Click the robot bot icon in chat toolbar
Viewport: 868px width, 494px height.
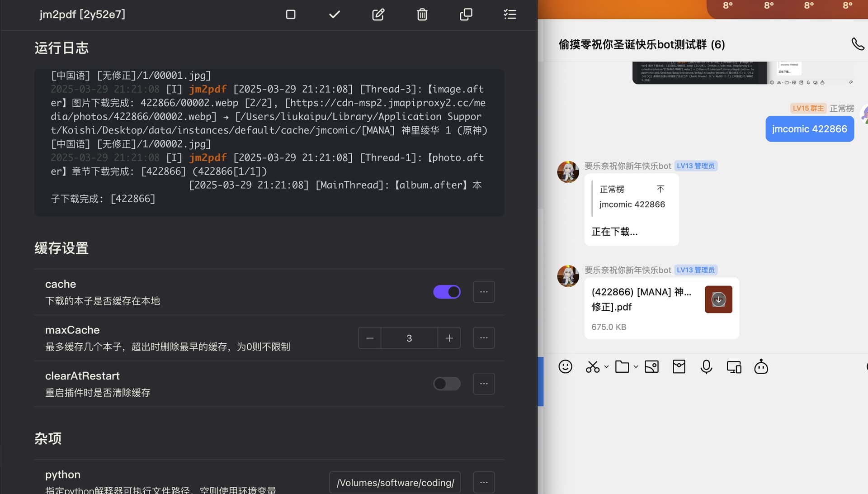click(x=761, y=366)
